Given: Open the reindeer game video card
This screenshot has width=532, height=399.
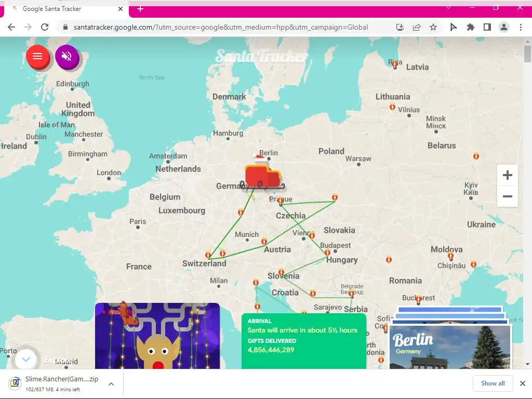Looking at the screenshot, I should tap(157, 336).
